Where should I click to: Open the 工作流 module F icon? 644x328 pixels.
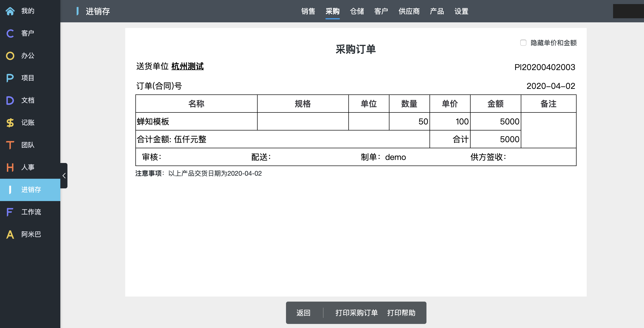tap(10, 212)
